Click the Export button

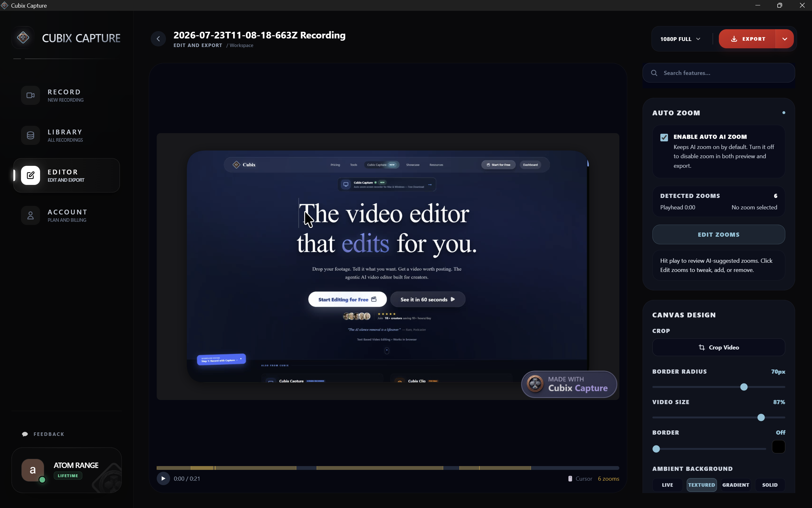pos(747,39)
